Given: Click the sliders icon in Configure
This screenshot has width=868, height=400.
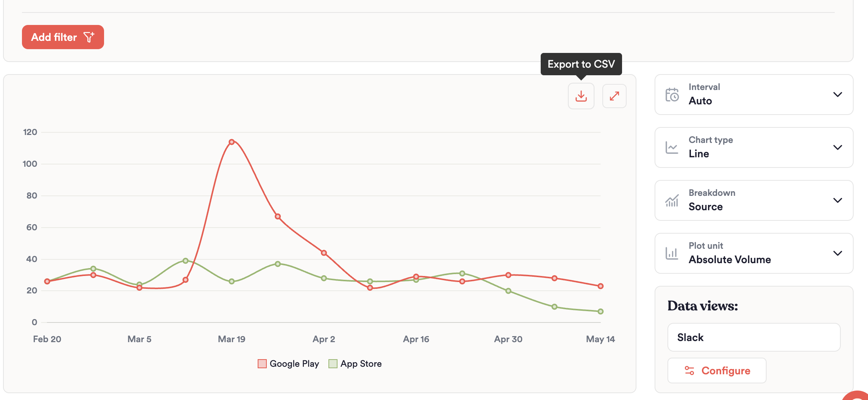Looking at the screenshot, I should pyautogui.click(x=689, y=371).
